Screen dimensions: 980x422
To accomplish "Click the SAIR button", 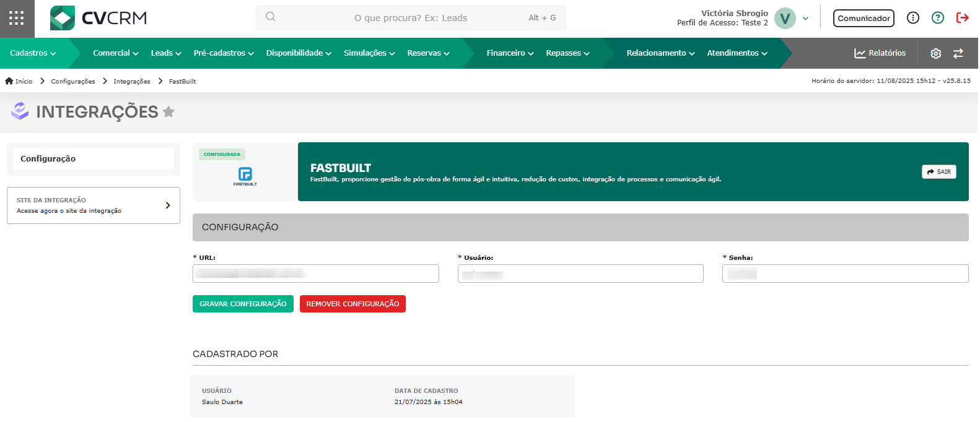I will [x=939, y=172].
